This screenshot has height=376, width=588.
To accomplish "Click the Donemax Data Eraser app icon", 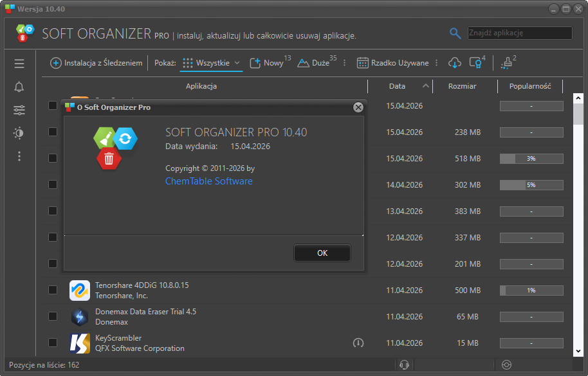I will (x=80, y=317).
